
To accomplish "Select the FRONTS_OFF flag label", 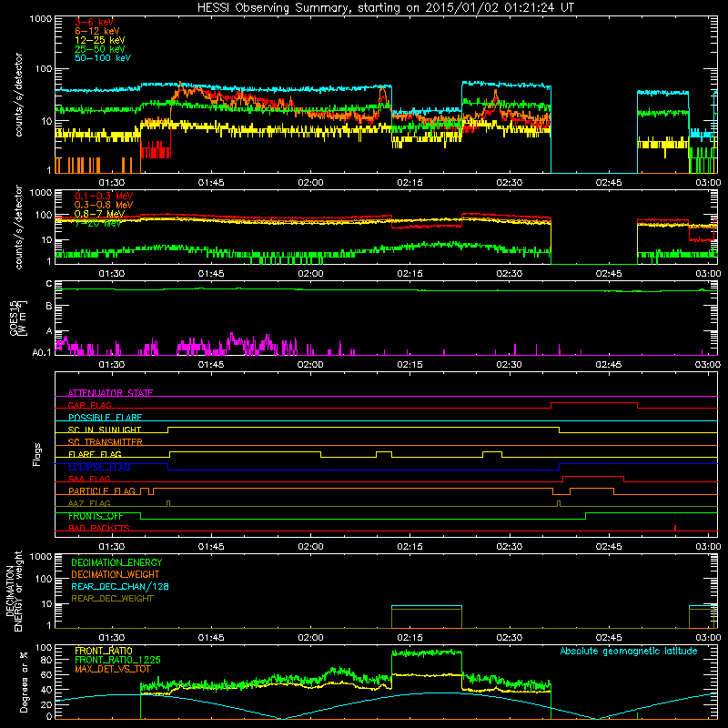I will 96,516.
